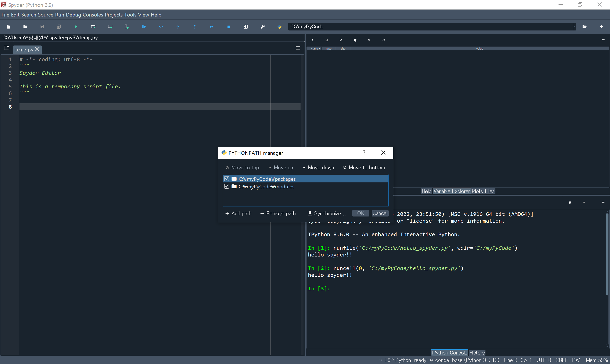Click the Maximize current pane icon
The width and height of the screenshot is (610, 364).
click(245, 27)
